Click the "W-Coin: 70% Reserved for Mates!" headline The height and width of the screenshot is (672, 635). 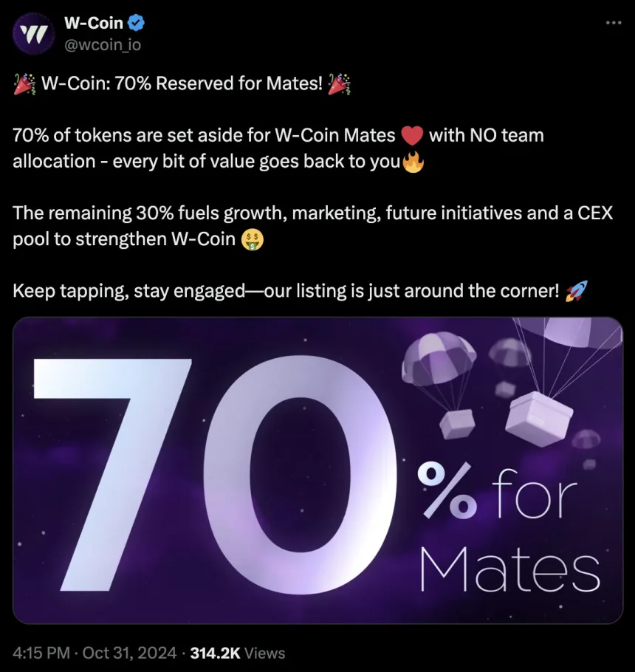coord(182,83)
